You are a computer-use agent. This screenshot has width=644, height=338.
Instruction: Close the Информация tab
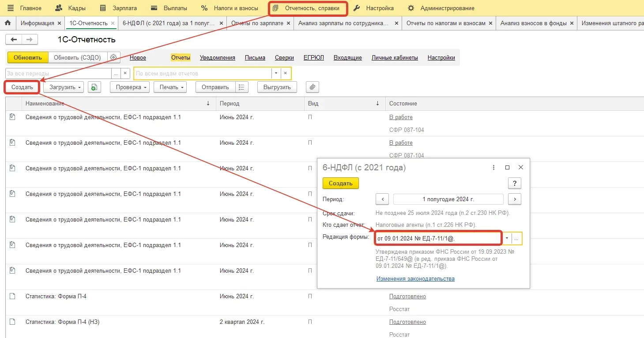(x=59, y=23)
